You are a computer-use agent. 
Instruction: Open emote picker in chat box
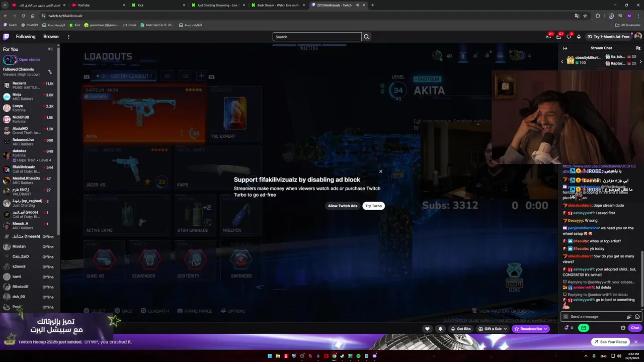click(637, 317)
